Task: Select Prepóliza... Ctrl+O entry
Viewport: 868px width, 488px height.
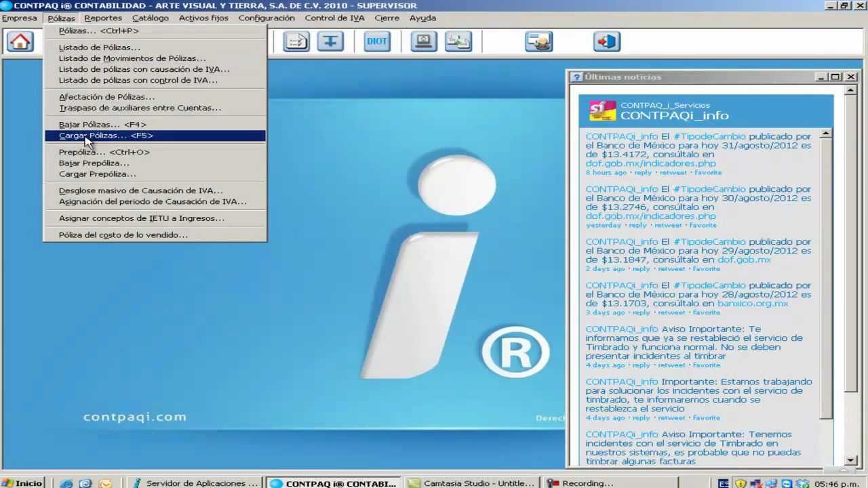Action: click(155, 152)
